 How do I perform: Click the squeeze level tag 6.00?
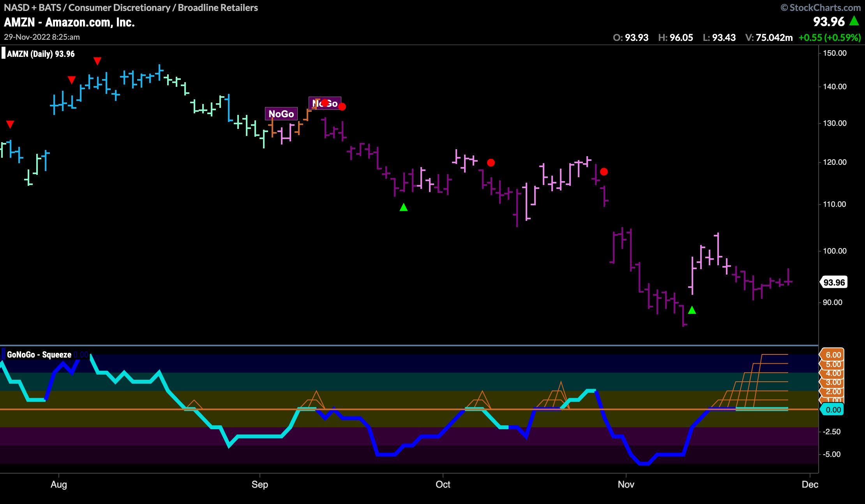click(x=833, y=355)
